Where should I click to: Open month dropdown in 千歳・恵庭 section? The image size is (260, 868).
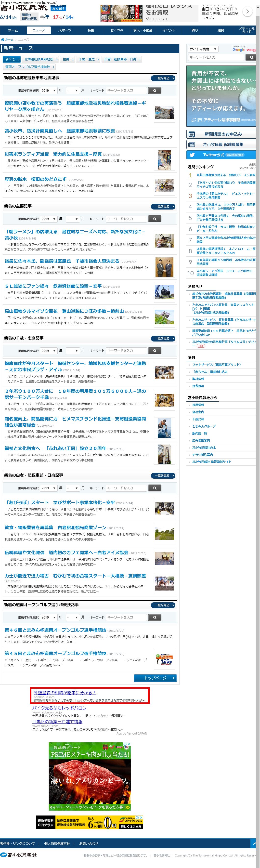(x=72, y=351)
